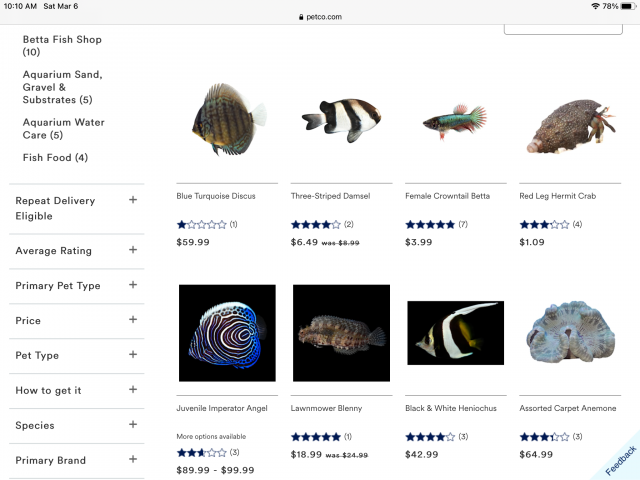Expand the Average Rating filter
640x480 pixels.
point(132,250)
